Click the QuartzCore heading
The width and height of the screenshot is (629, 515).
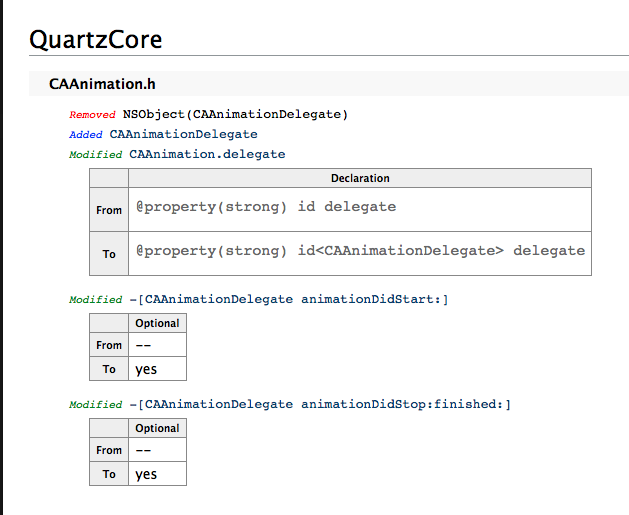point(96,40)
